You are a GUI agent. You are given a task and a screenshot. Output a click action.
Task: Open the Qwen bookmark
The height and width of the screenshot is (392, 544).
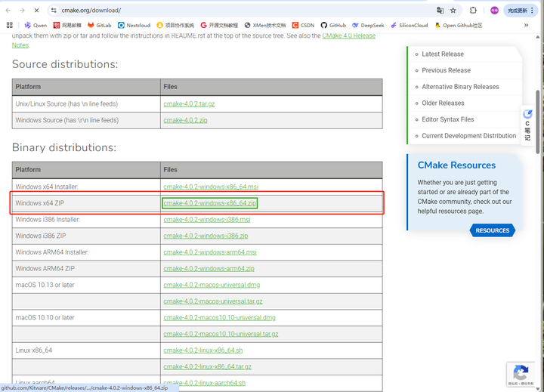(x=36, y=25)
